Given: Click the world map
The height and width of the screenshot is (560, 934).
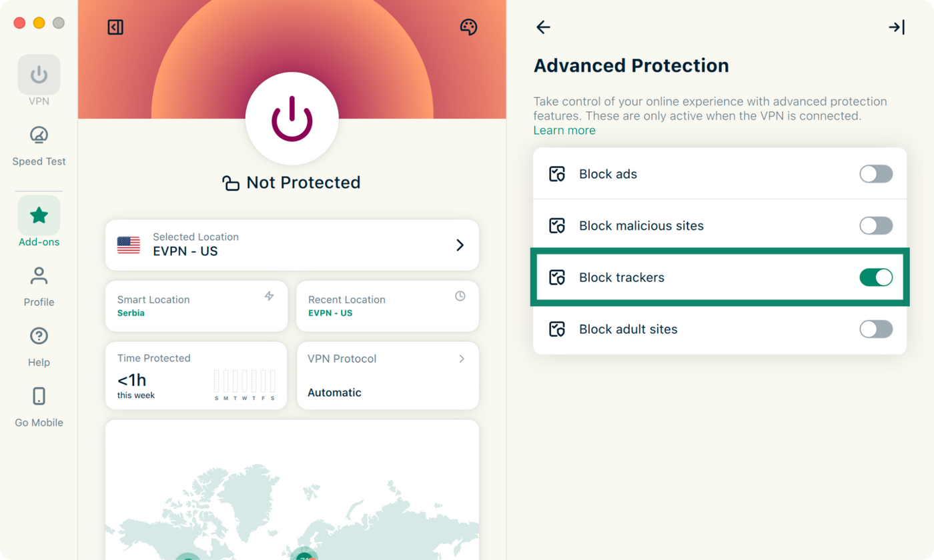Looking at the screenshot, I should point(292,490).
